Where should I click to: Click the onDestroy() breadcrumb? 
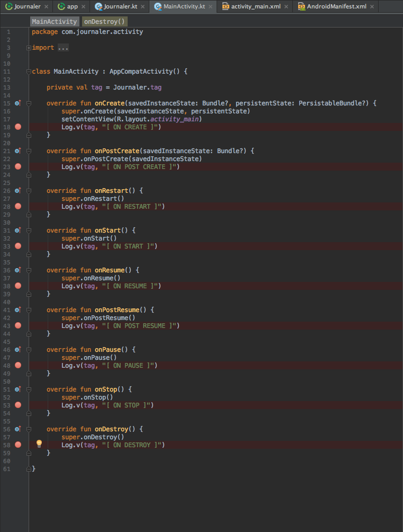click(104, 22)
